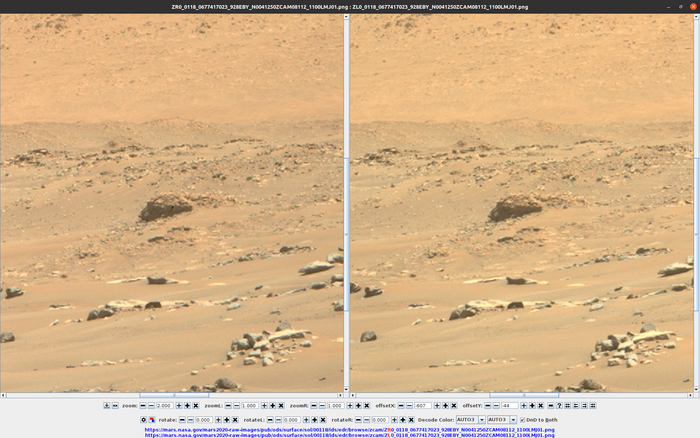Click the question mark help icon
Image resolution: width=700 pixels, height=438 pixels.
[559, 405]
